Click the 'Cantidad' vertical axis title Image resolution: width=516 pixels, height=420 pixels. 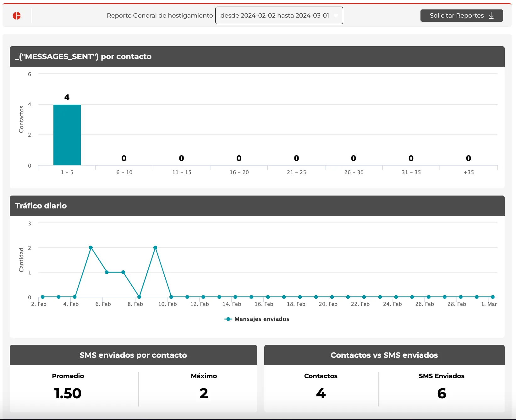click(21, 260)
